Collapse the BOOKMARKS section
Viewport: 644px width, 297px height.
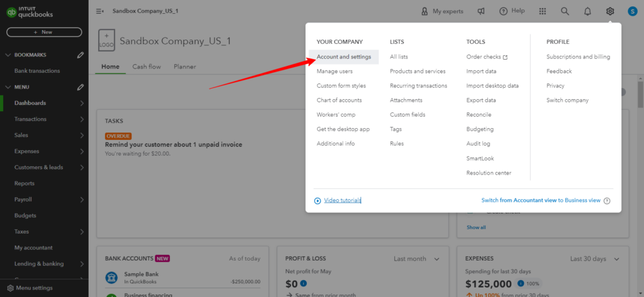[x=8, y=55]
